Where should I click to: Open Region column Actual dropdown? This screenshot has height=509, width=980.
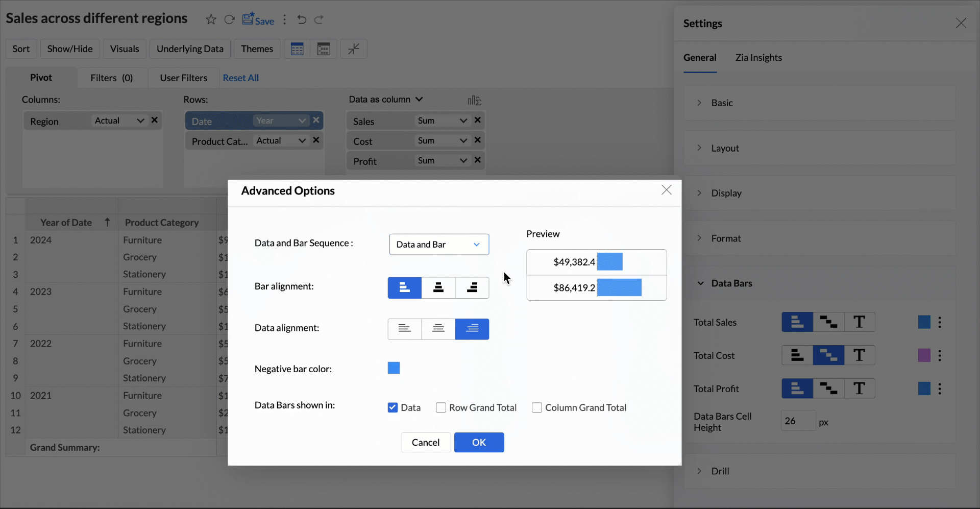click(119, 121)
